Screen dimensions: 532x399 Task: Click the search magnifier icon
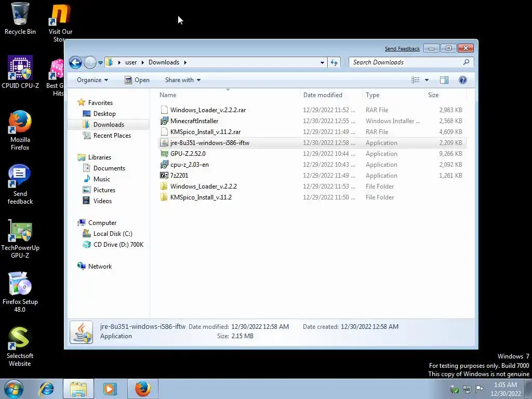click(x=466, y=62)
